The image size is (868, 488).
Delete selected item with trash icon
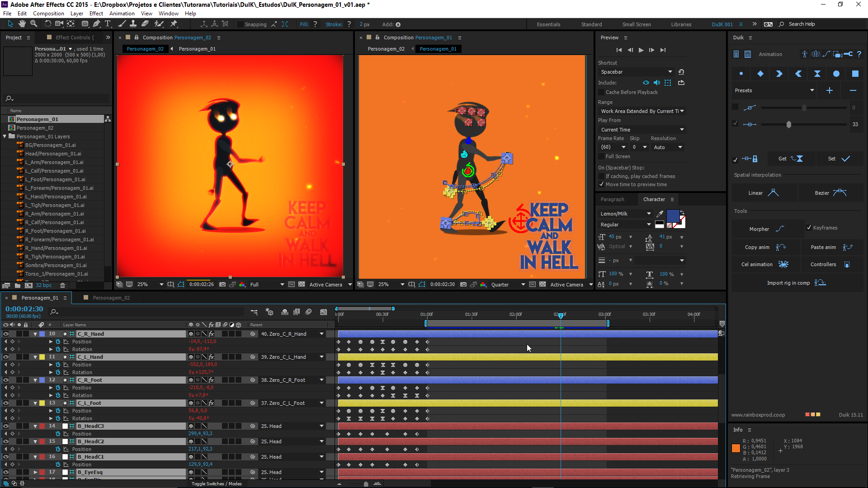coord(63,285)
